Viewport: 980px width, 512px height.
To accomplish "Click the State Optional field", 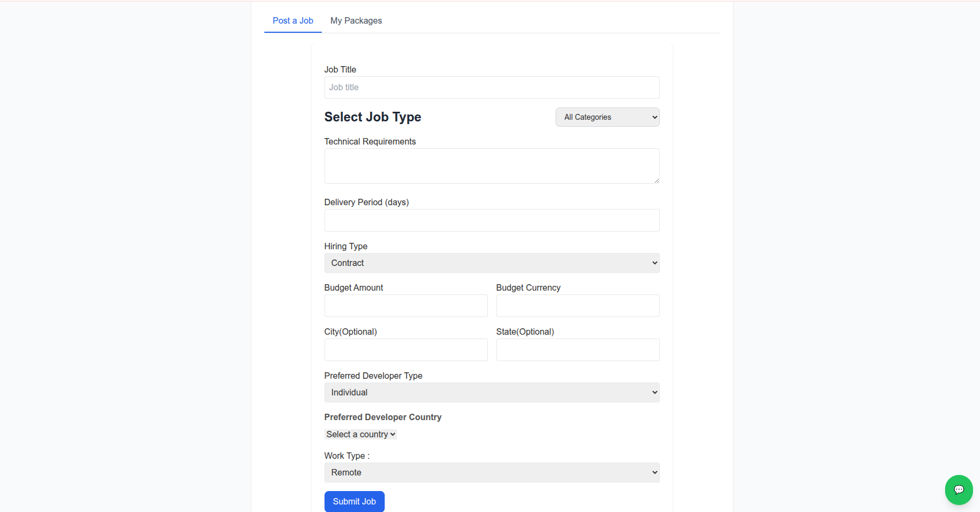I will click(x=577, y=350).
